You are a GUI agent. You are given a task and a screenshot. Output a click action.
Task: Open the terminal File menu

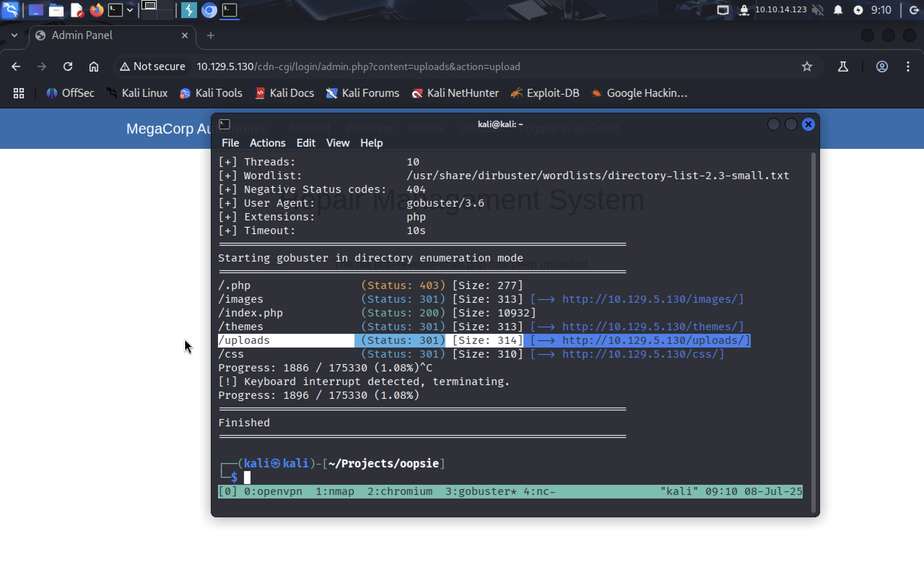[x=230, y=143]
